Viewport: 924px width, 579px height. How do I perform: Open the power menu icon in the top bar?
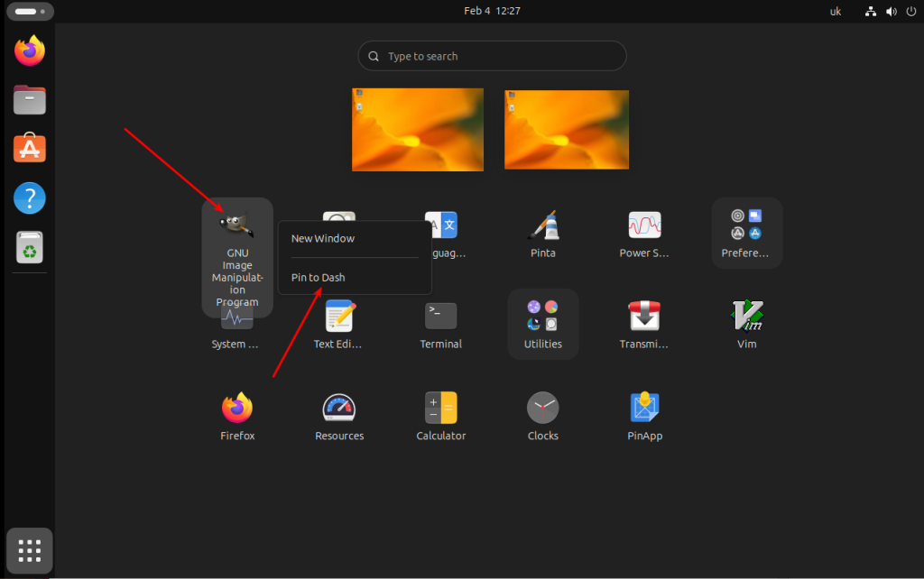(x=911, y=11)
